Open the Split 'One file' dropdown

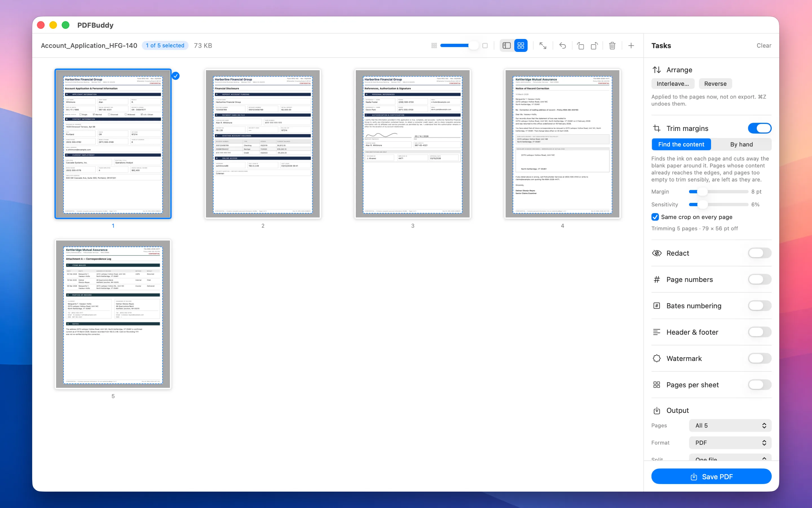tap(730, 457)
